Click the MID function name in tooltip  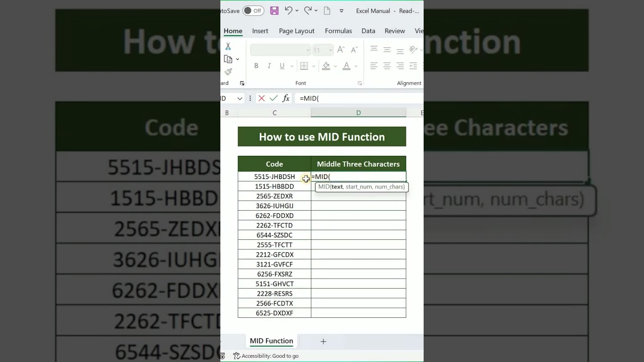324,187
